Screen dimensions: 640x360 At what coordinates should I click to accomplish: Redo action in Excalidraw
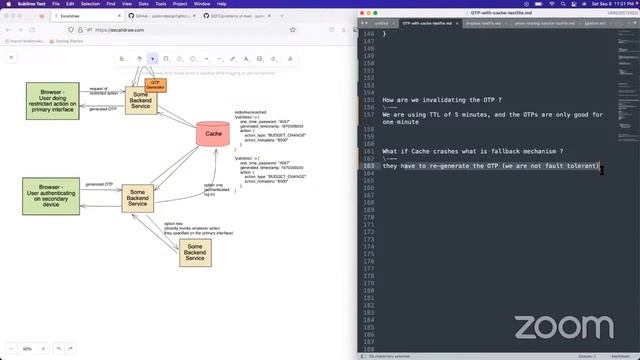(x=71, y=349)
